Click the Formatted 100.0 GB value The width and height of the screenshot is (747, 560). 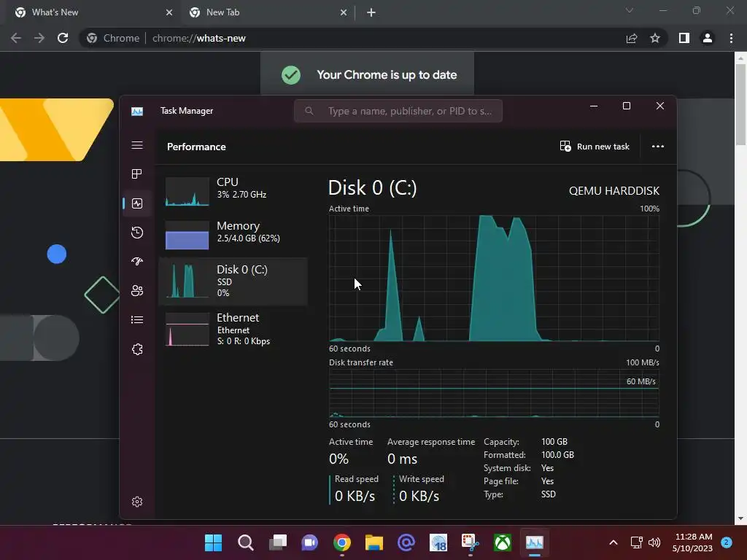point(557,455)
